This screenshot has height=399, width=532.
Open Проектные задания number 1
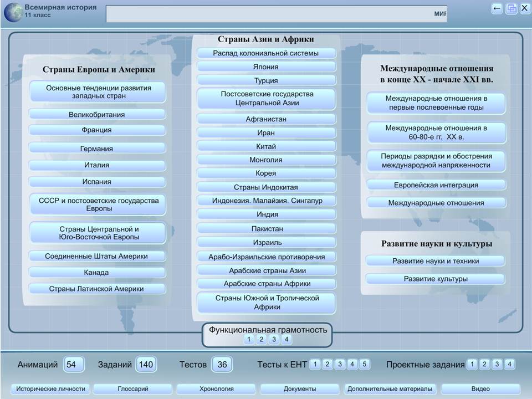[x=472, y=364]
